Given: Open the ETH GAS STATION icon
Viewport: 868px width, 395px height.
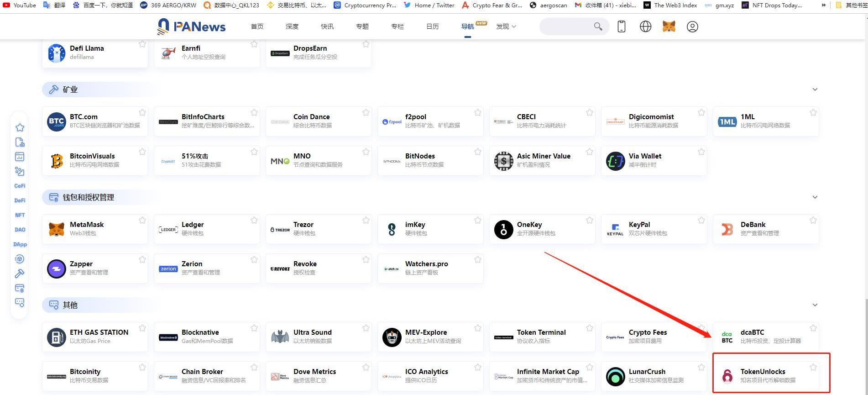Looking at the screenshot, I should coord(57,337).
